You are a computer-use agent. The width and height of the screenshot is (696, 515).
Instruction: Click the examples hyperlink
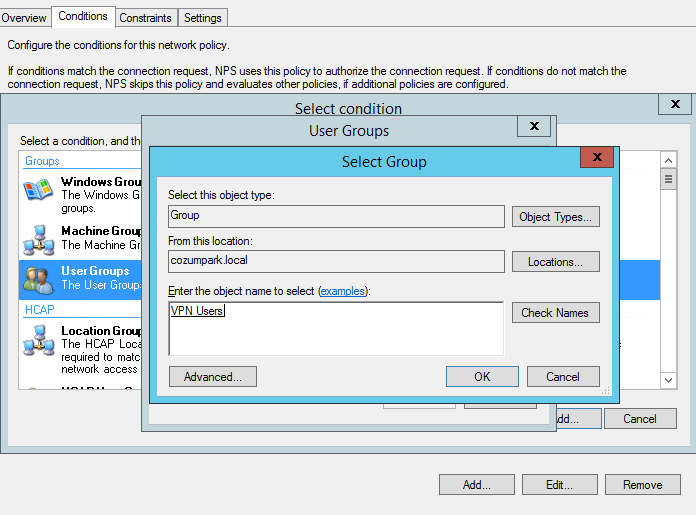343,291
